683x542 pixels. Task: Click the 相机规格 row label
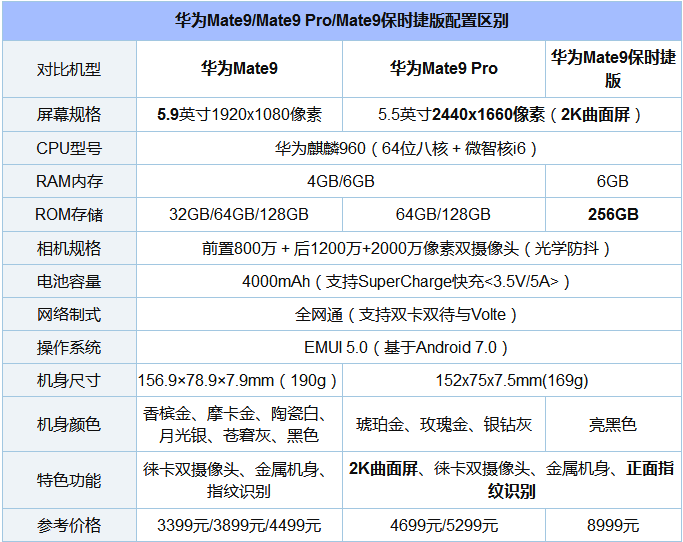tap(69, 248)
